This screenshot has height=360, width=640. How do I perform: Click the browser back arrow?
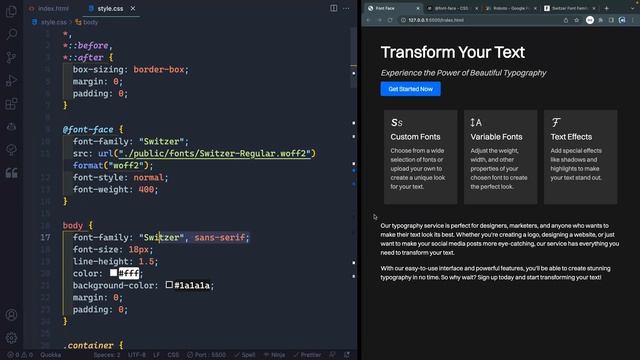coord(368,20)
